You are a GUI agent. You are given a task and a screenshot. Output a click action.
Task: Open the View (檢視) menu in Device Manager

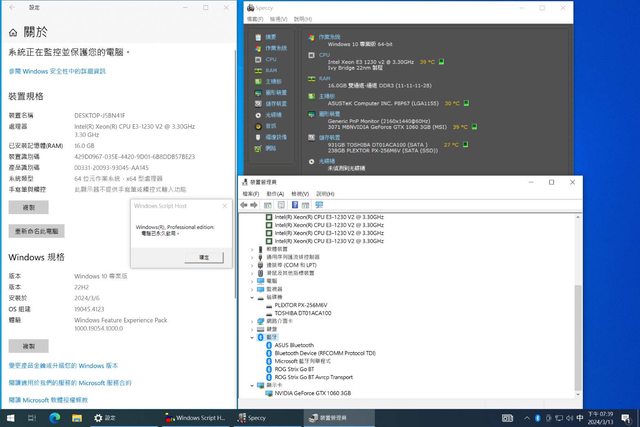click(x=300, y=194)
